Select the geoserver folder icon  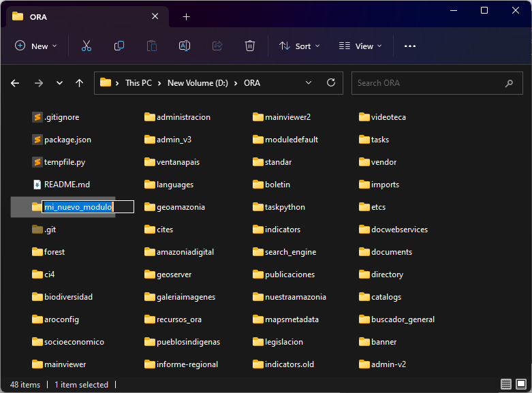coord(150,274)
